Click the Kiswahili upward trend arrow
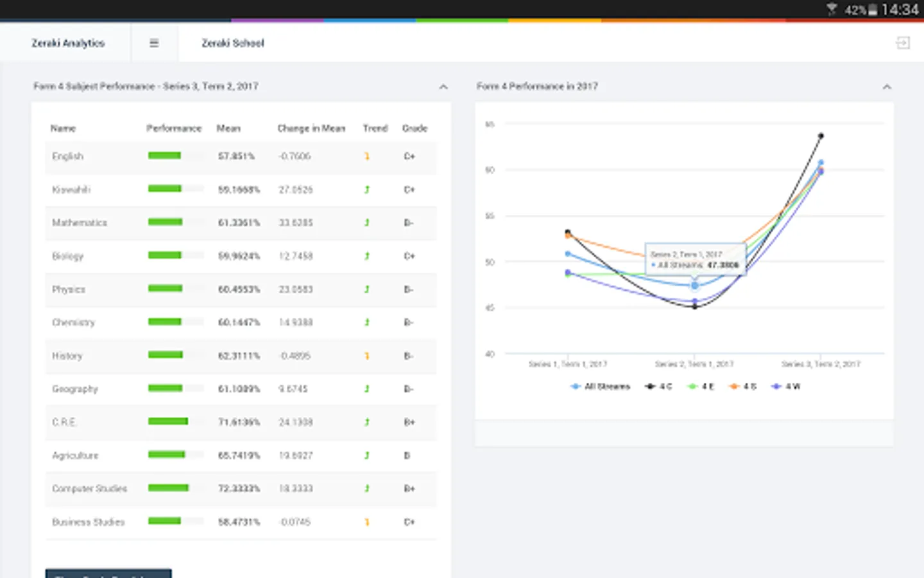The width and height of the screenshot is (924, 578). tap(367, 189)
